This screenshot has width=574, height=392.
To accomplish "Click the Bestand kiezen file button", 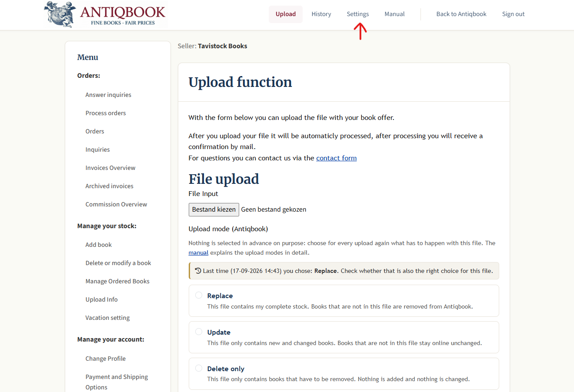I will coord(214,209).
